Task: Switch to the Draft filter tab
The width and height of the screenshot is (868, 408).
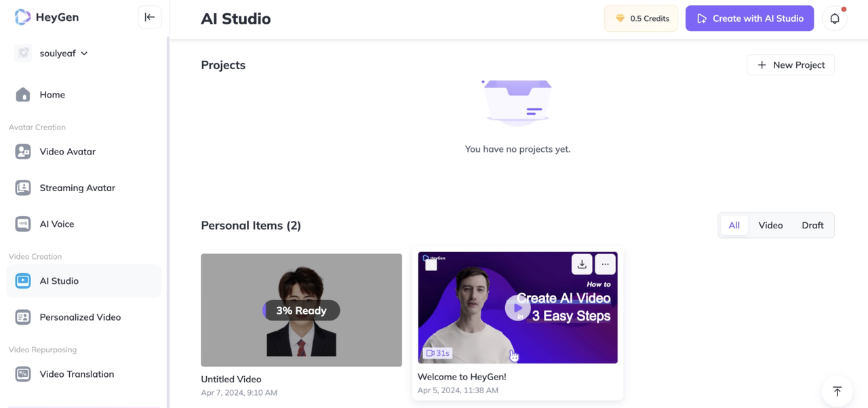Action: (x=812, y=226)
